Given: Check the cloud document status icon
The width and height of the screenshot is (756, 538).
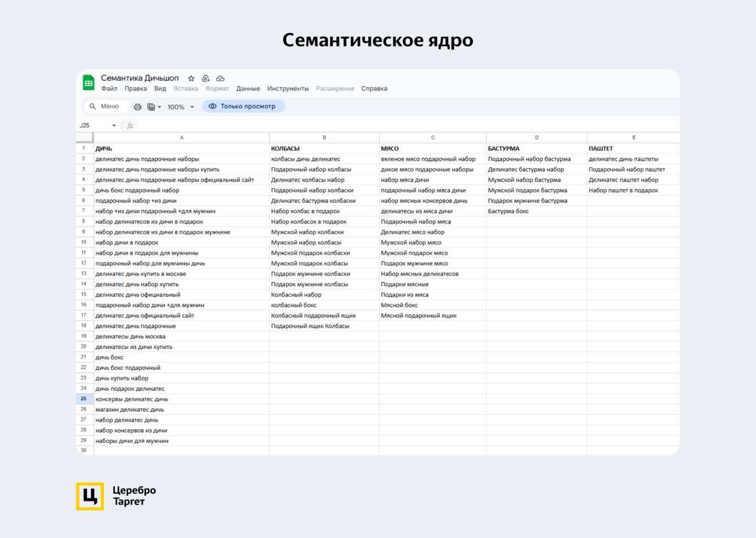Looking at the screenshot, I should [221, 78].
